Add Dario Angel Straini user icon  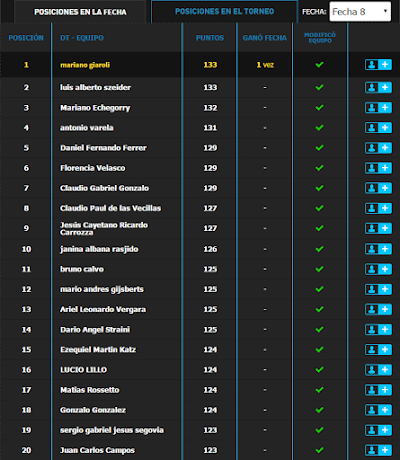click(x=378, y=329)
